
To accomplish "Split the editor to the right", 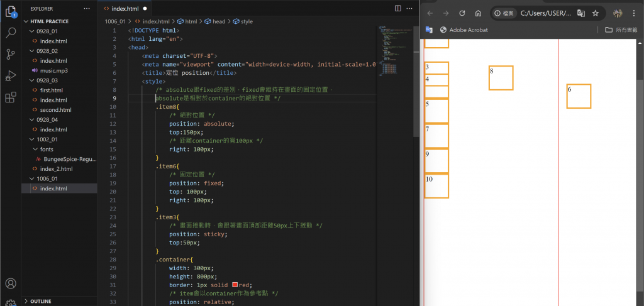I will coord(398,8).
